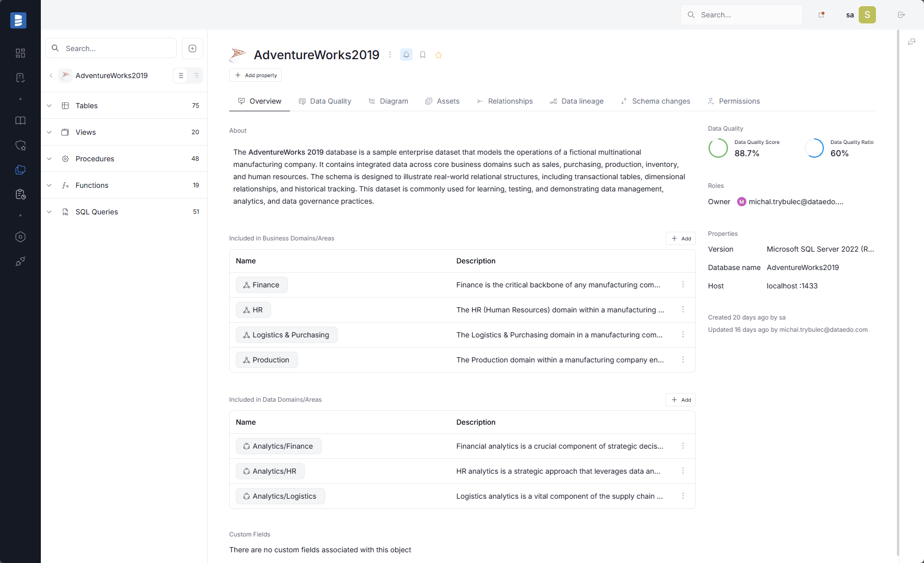Click the Dataedo logo icon
924x563 pixels.
click(18, 20)
